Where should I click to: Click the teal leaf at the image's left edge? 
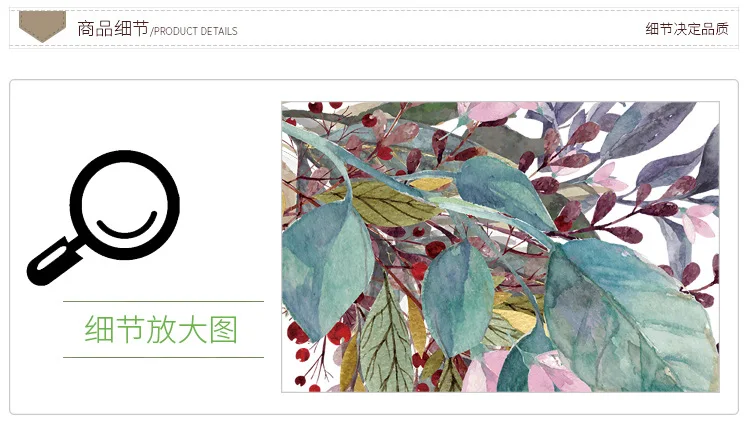[325, 270]
